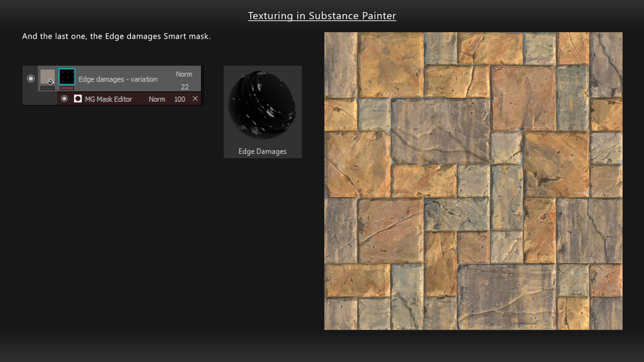644x362 pixels.
Task: Toggle visibility of MG Mask Editor effect
Action: coord(64,99)
